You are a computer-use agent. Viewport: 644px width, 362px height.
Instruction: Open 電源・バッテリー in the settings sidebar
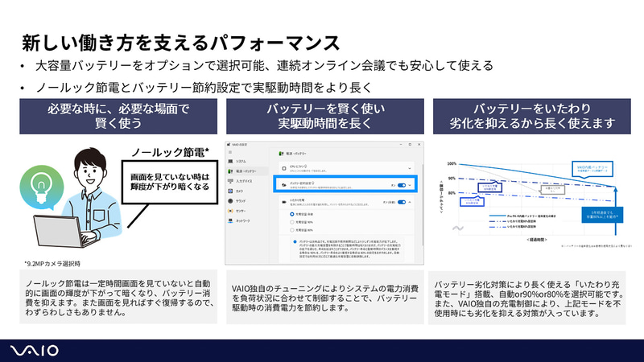coord(246,171)
